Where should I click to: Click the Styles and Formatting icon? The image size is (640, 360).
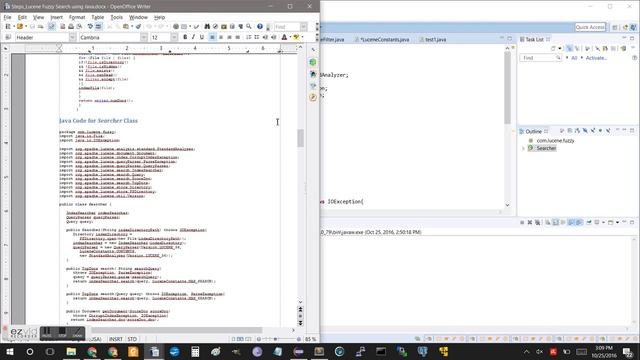[8, 37]
